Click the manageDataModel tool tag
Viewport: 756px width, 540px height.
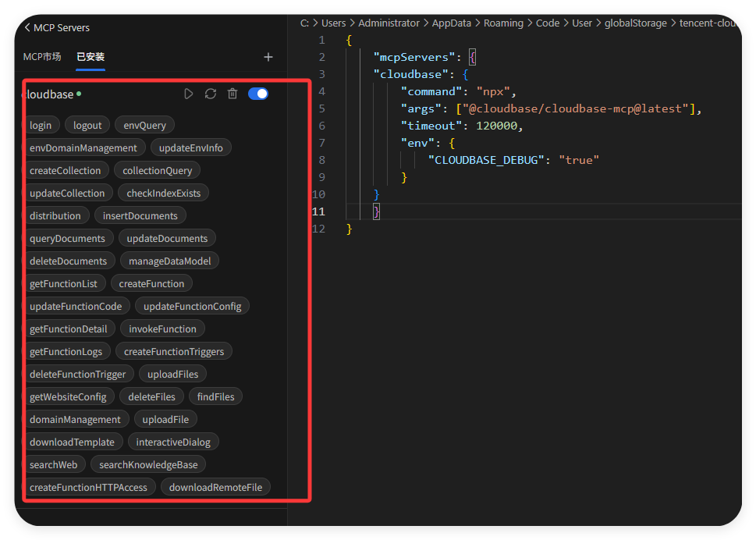coord(170,261)
